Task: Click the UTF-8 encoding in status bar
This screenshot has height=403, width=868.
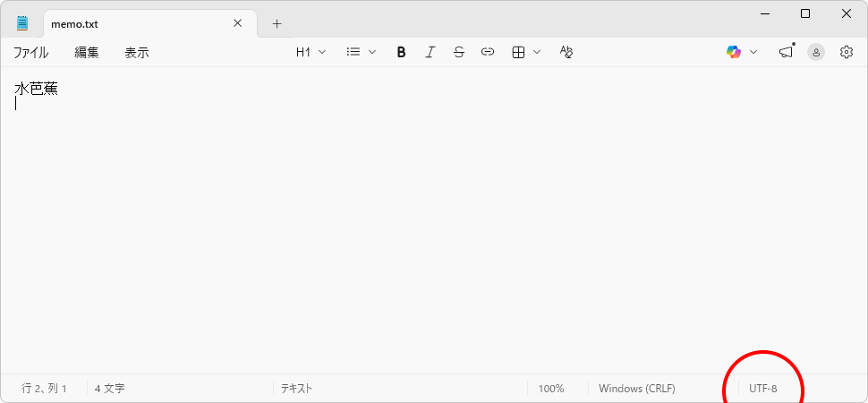Action: (763, 389)
